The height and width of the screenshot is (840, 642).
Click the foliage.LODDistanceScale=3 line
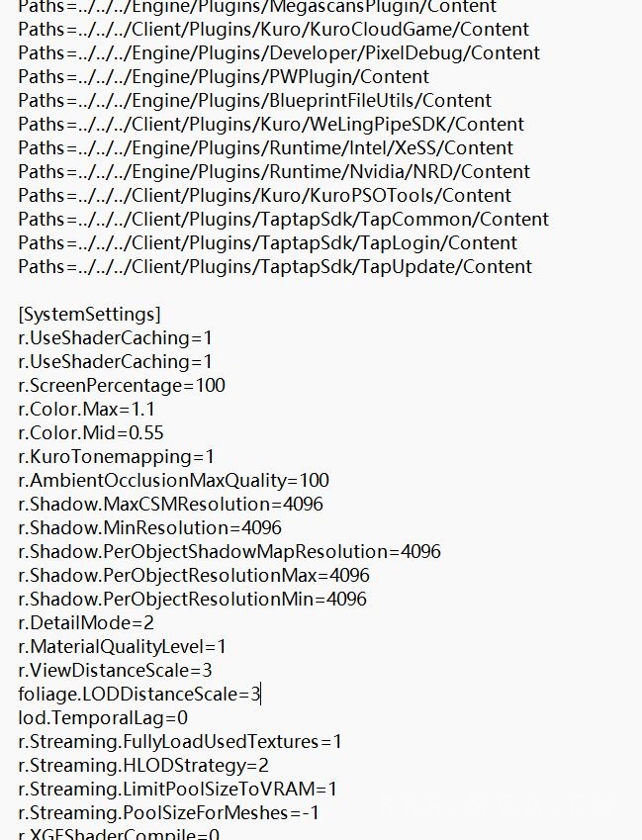pyautogui.click(x=138, y=695)
